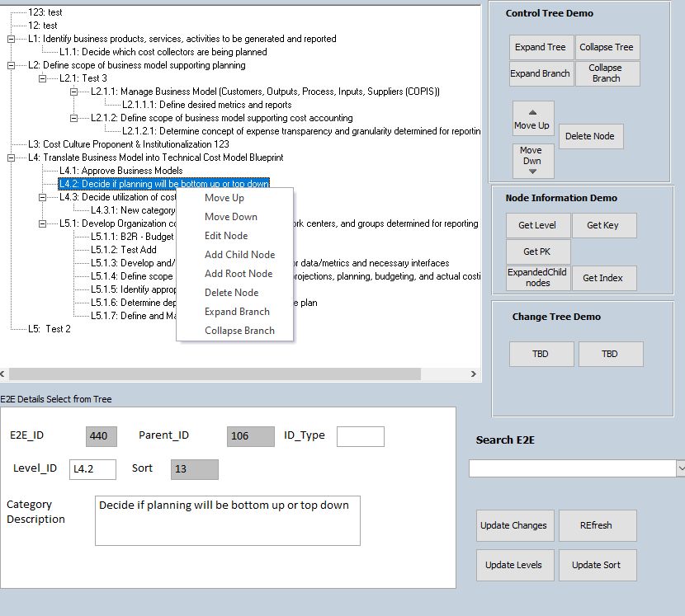The width and height of the screenshot is (685, 616).
Task: Click the Sort field showing 13
Action: [x=195, y=469]
